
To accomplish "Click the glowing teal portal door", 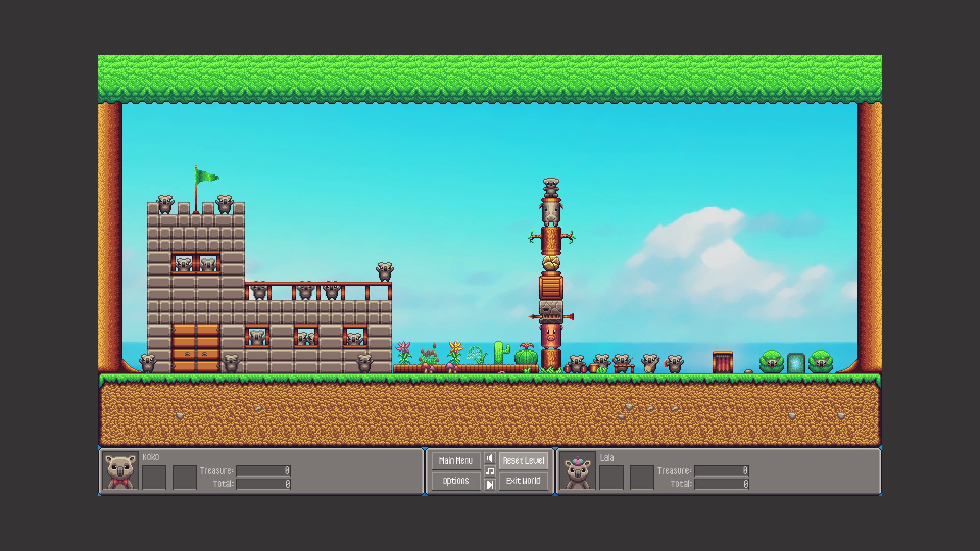I will click(796, 363).
